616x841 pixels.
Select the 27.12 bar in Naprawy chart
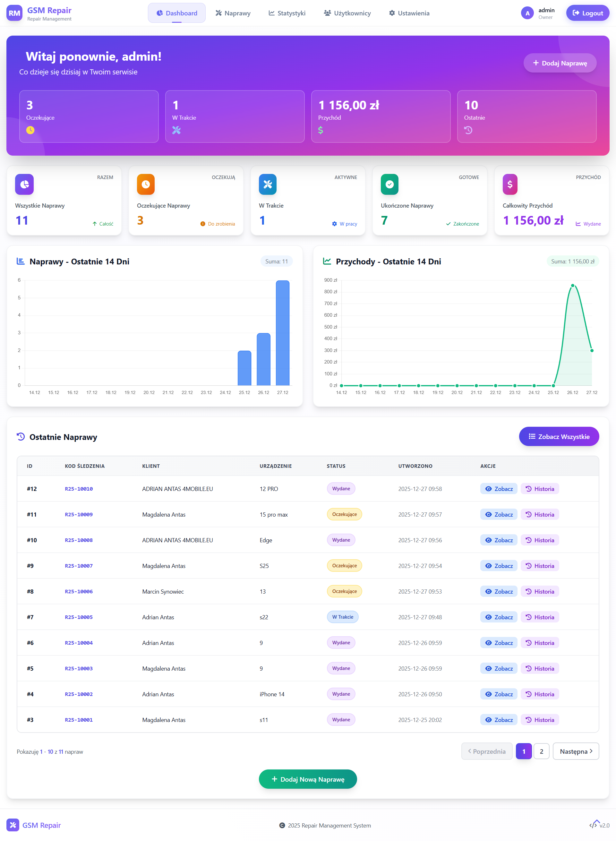283,333
